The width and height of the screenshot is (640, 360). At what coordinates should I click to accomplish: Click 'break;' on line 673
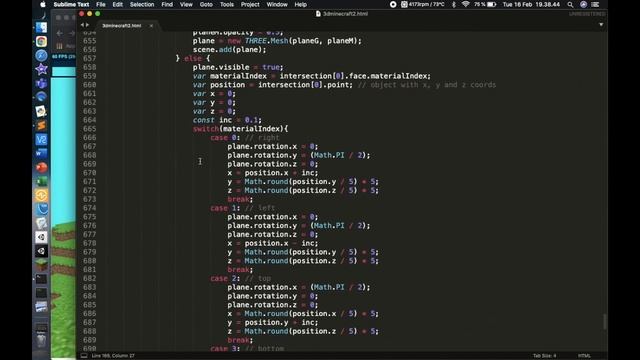point(240,199)
